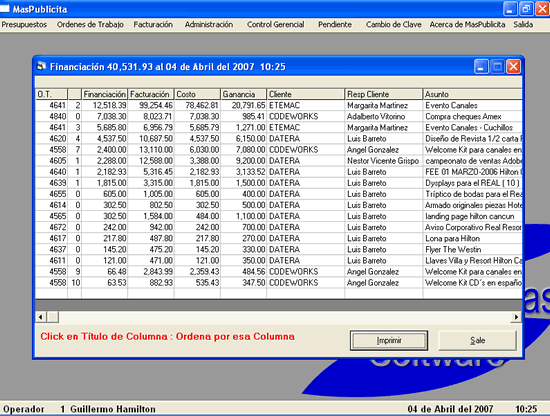Sort by the O.T. column header
The image size is (550, 416).
tap(51, 94)
